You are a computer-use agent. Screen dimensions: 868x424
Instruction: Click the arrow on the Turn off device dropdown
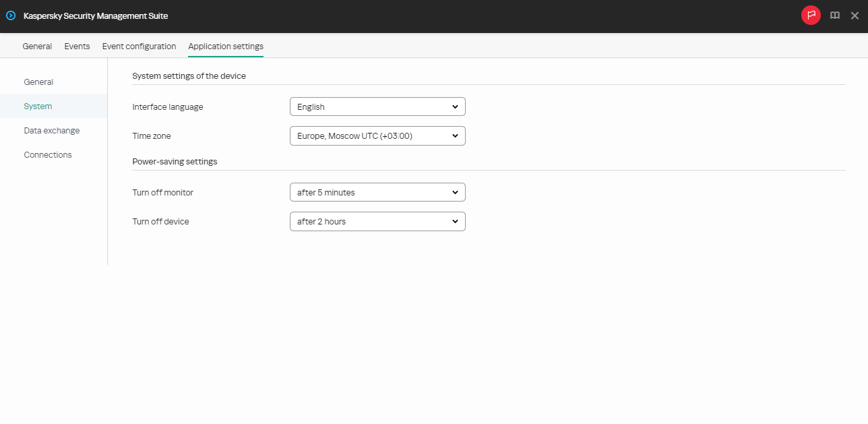pyautogui.click(x=456, y=221)
